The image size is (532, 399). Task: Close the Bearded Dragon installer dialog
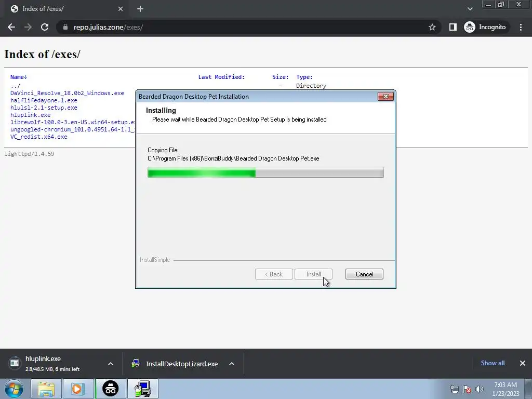tap(385, 96)
